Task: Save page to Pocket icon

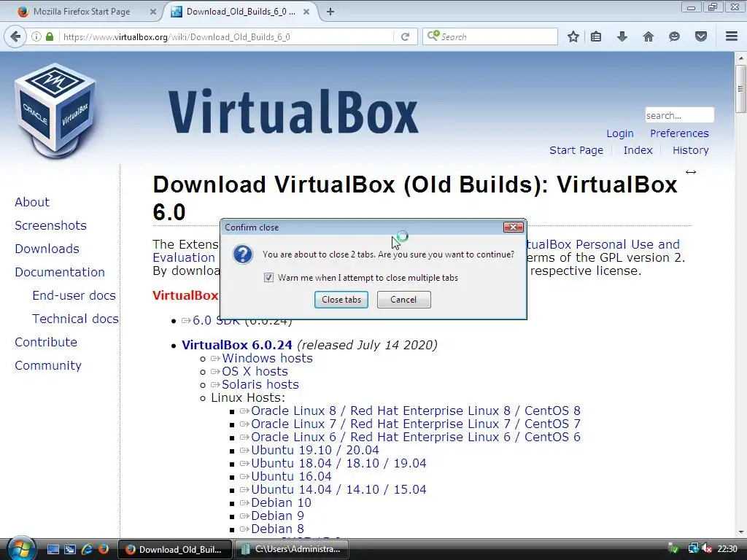Action: [700, 36]
